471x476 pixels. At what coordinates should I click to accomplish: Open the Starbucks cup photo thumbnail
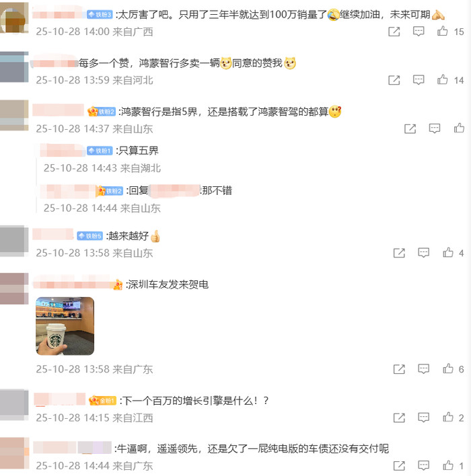tap(65, 326)
